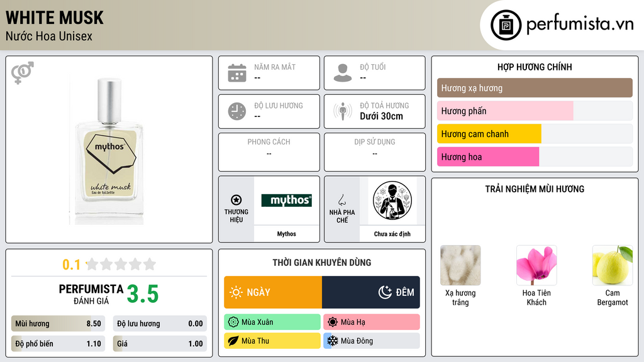Click the person icon next to Độ tuổi

click(343, 73)
